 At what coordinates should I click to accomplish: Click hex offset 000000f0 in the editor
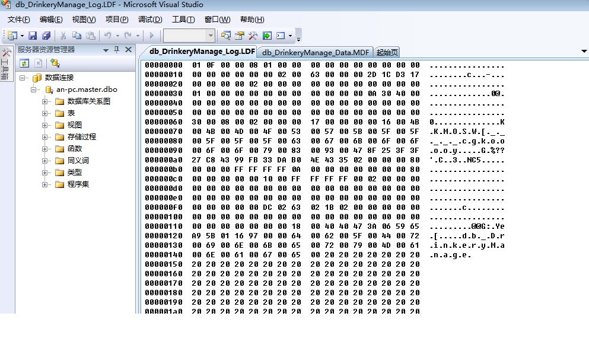164,207
